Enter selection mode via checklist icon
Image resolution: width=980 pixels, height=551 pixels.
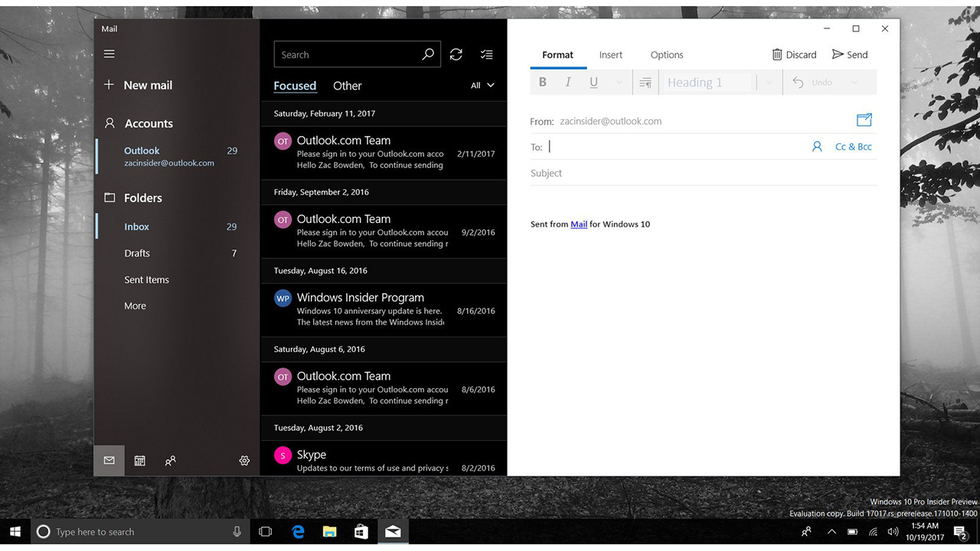point(486,54)
